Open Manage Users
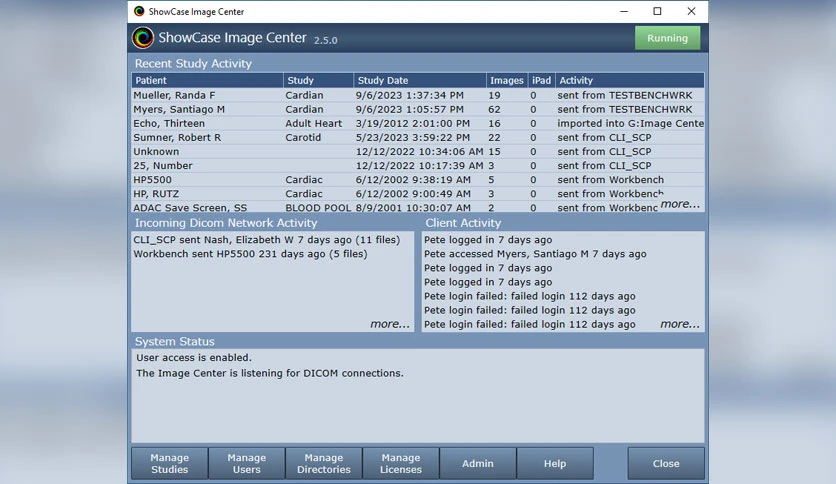Screen dimensions: 836x484 tap(246, 463)
